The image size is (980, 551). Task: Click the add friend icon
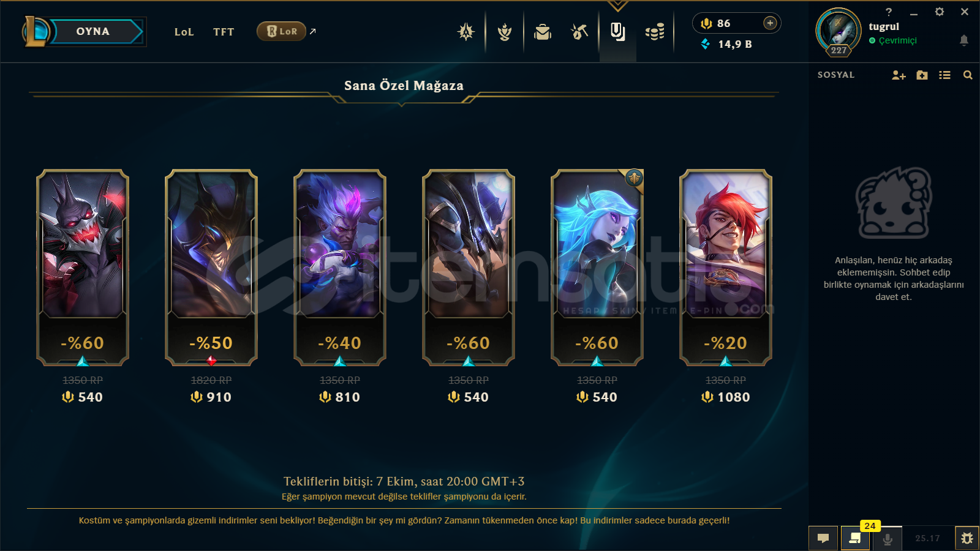(899, 75)
